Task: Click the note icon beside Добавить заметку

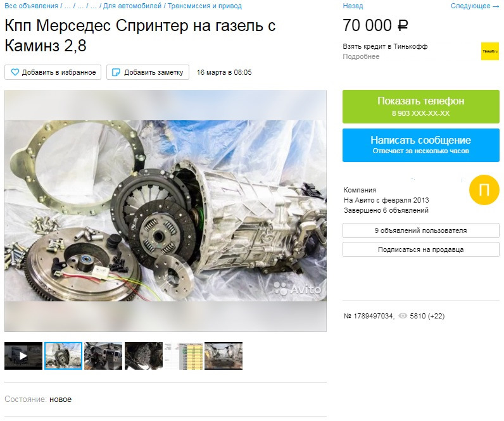Action: pyautogui.click(x=116, y=72)
